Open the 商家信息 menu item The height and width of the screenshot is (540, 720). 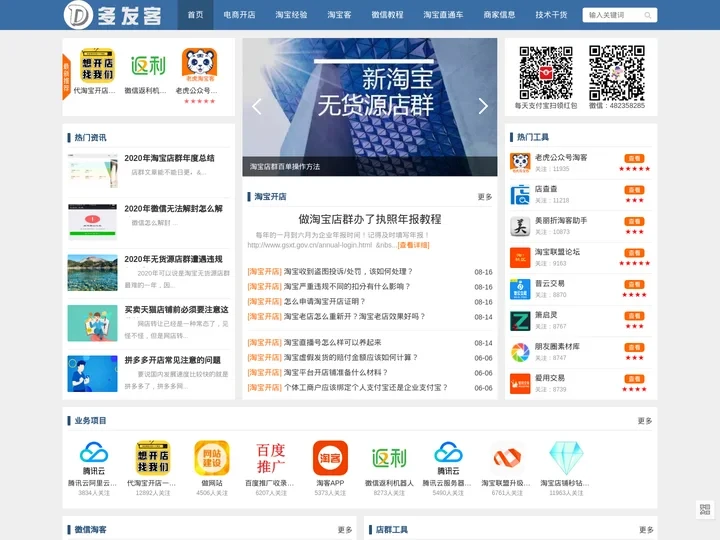[x=499, y=15]
